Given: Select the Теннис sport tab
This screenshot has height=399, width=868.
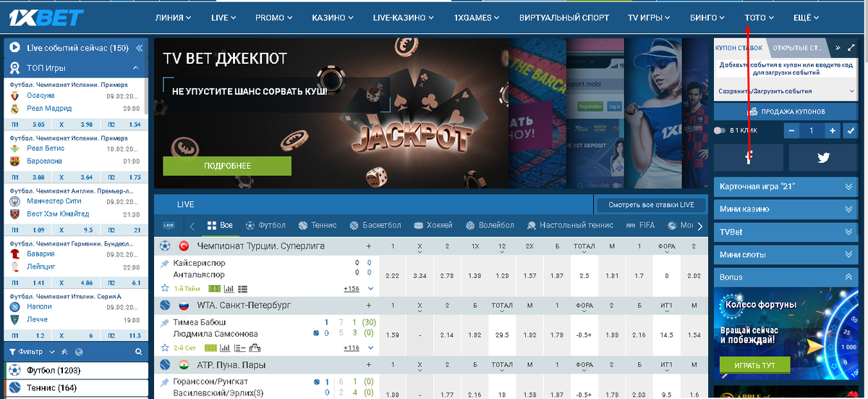Looking at the screenshot, I should coord(317,225).
